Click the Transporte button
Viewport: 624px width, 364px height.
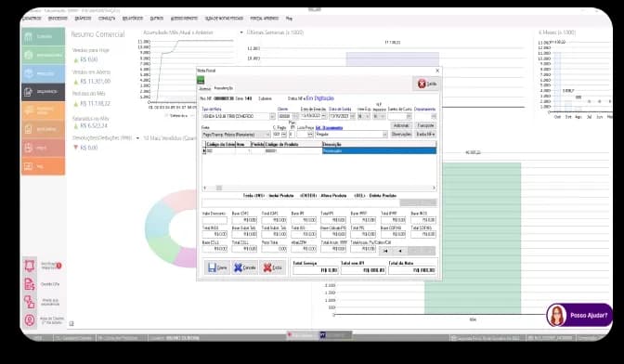point(425,125)
